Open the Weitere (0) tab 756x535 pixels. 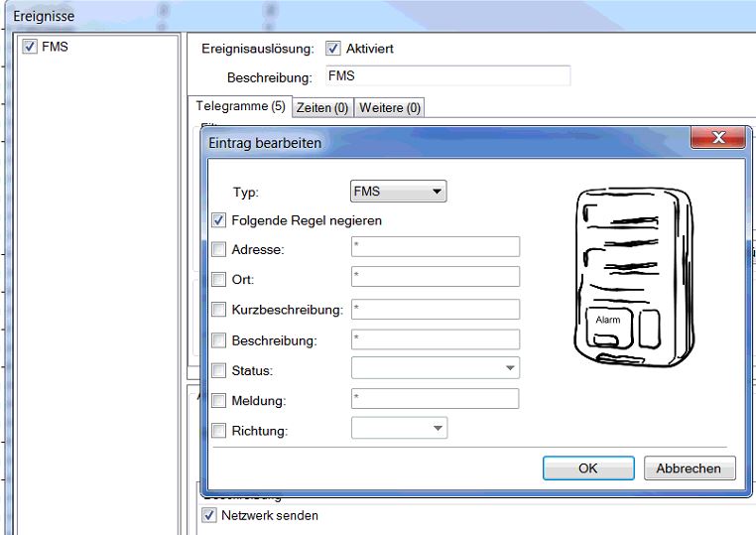tap(390, 108)
